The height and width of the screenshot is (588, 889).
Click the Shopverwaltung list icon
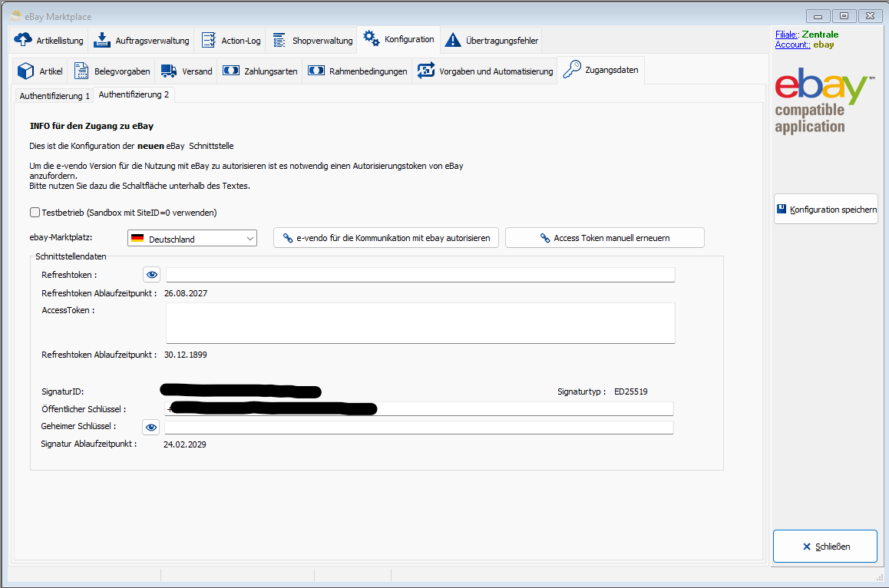click(279, 40)
